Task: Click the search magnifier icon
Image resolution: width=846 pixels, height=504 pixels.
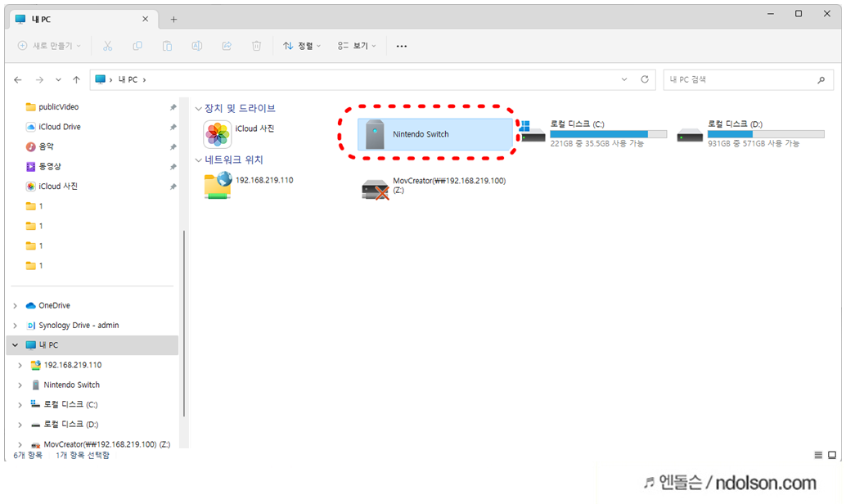Action: pyautogui.click(x=821, y=80)
